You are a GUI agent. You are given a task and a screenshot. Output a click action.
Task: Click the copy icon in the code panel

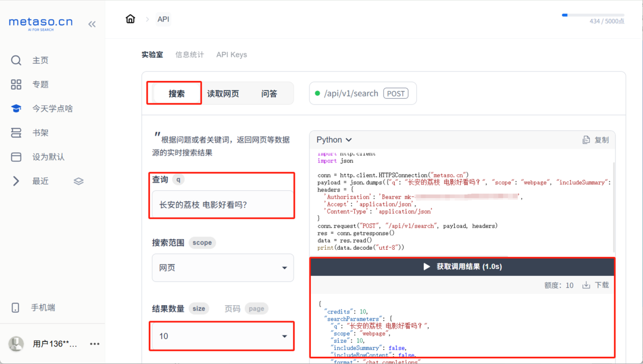point(586,140)
